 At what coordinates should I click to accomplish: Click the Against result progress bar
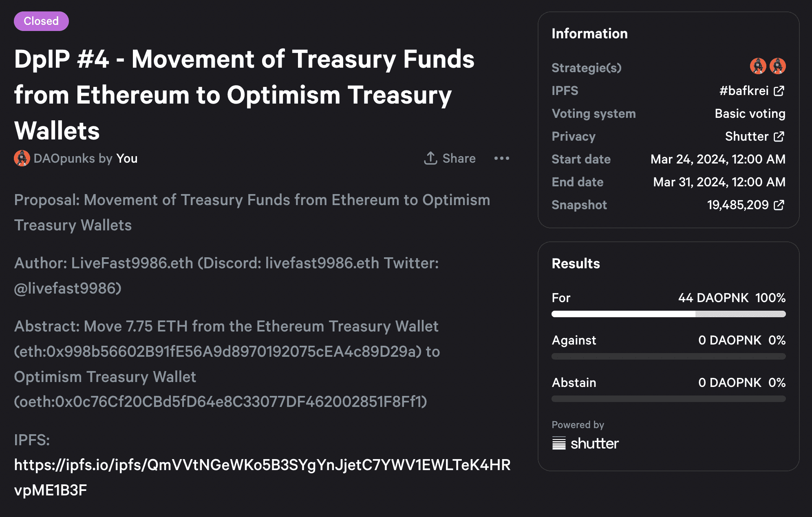[669, 356]
